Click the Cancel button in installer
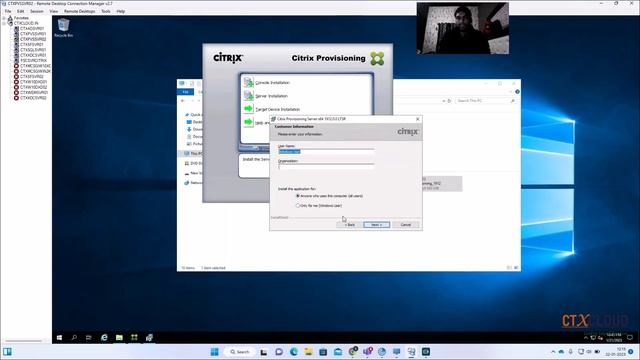Image resolution: width=640 pixels, height=360 pixels. point(406,225)
